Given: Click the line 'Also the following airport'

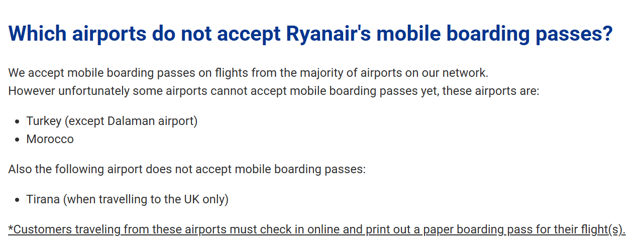Looking at the screenshot, I should click(x=187, y=169).
